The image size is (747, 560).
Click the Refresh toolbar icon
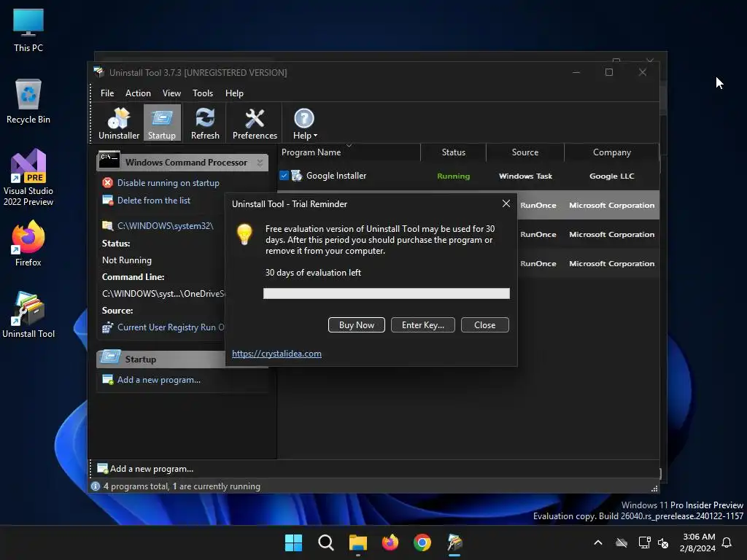pos(205,123)
